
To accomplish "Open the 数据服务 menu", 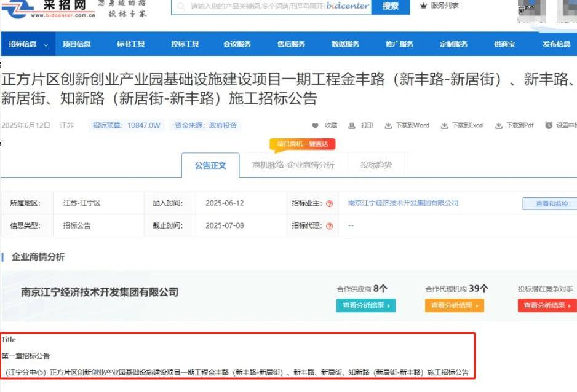I will [x=345, y=44].
